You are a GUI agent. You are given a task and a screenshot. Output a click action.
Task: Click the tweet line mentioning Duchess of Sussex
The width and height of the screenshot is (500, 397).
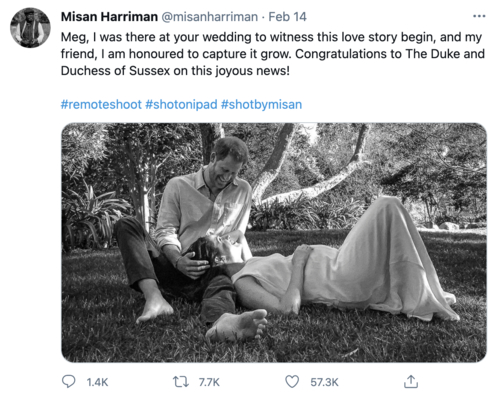click(x=175, y=71)
